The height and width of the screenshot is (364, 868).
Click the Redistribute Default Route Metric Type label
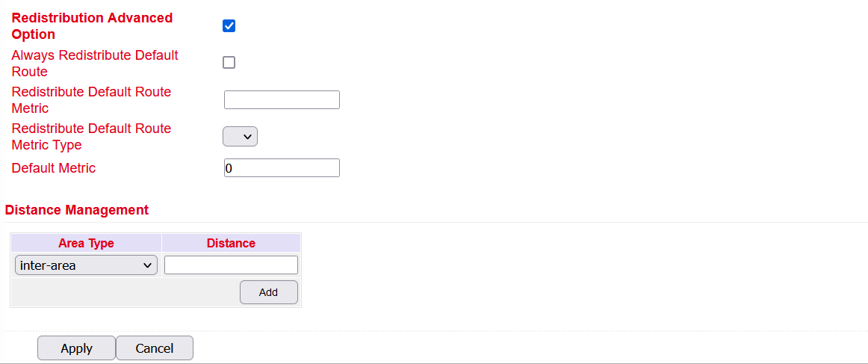click(91, 136)
